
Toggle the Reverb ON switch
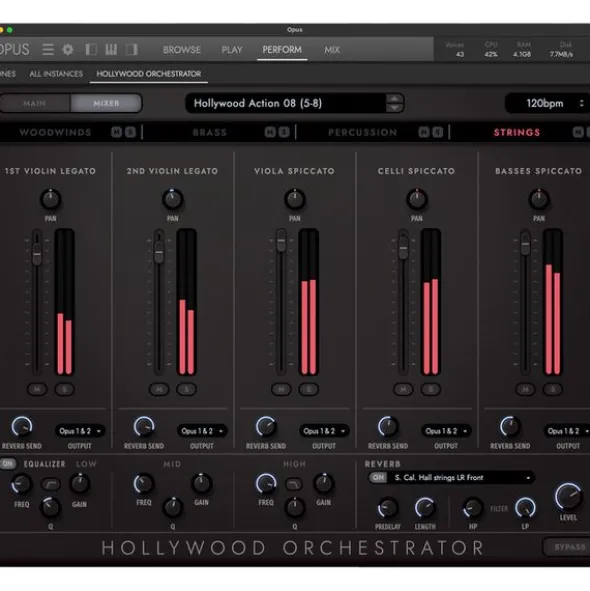[x=378, y=478]
